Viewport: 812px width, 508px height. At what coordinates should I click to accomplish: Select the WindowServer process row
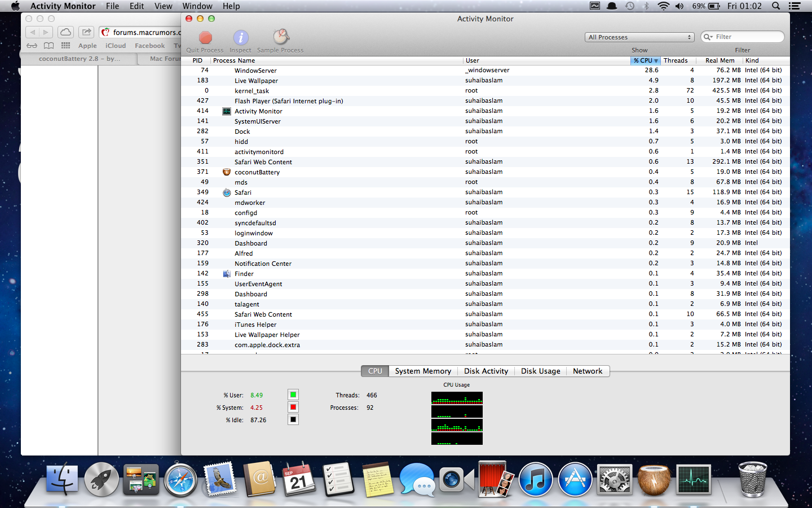[486, 71]
